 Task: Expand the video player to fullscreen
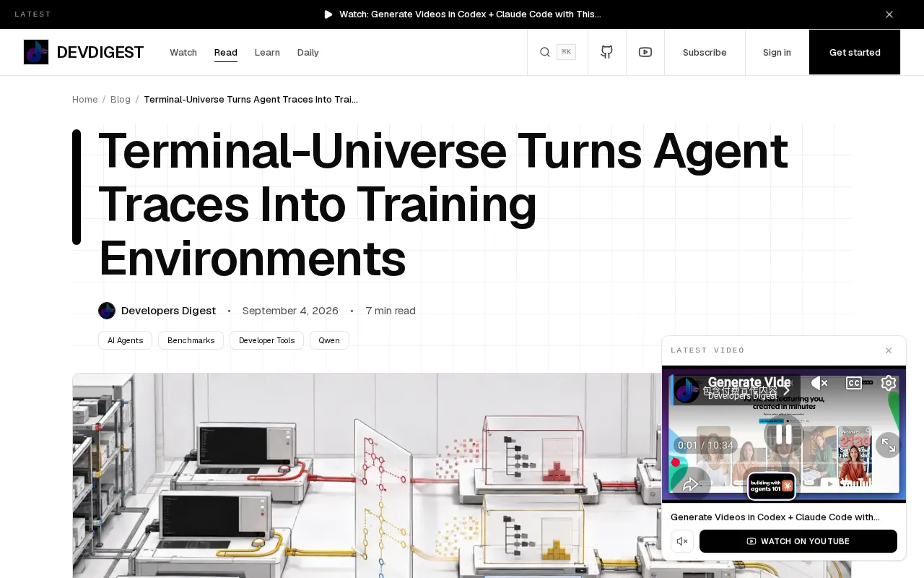pos(889,445)
